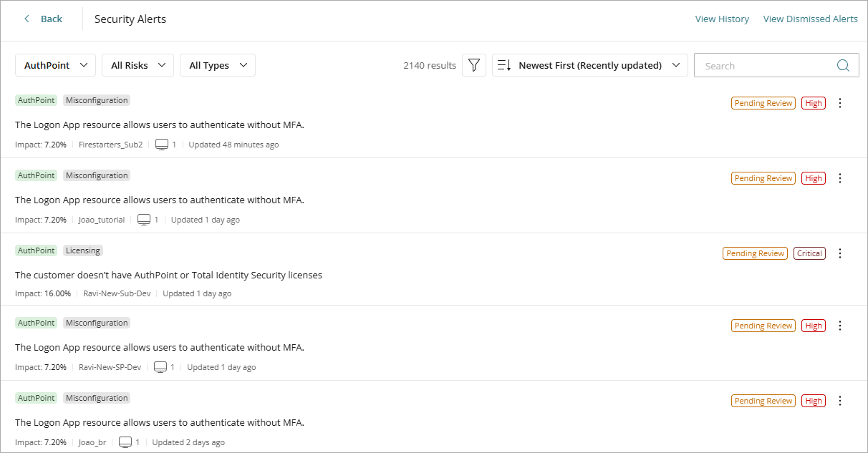Open more options for Joao_br alert
The height and width of the screenshot is (453, 868).
840,401
